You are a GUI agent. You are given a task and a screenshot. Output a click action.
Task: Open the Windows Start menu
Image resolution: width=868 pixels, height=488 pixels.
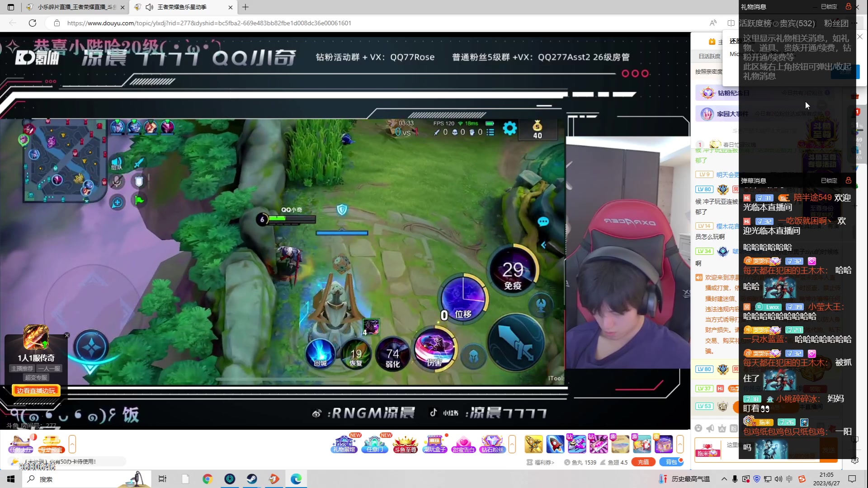11,479
